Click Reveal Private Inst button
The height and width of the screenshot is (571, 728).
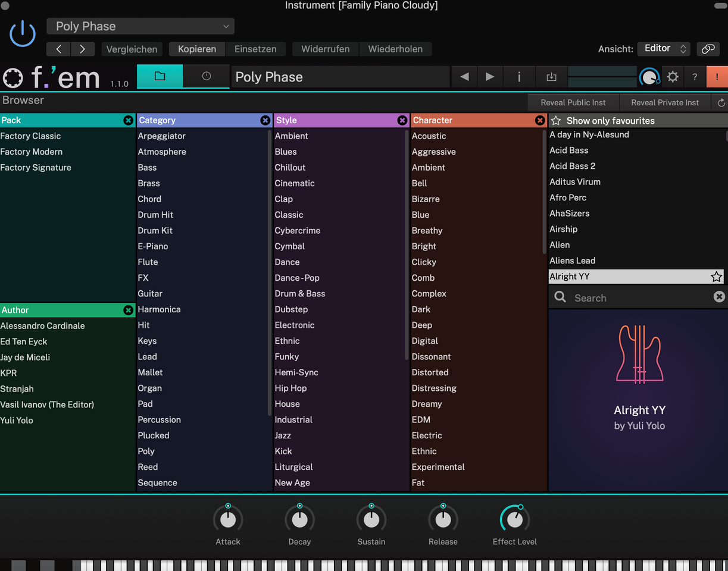click(665, 102)
